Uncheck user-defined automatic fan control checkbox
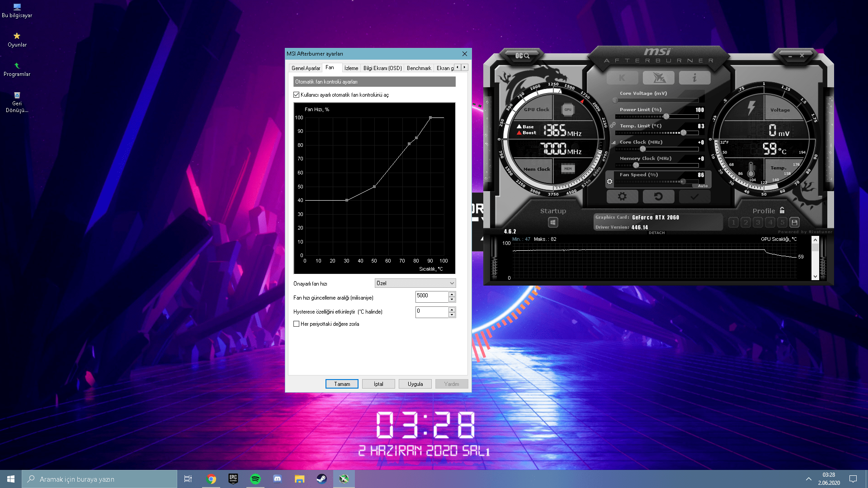868x488 pixels. 297,95
